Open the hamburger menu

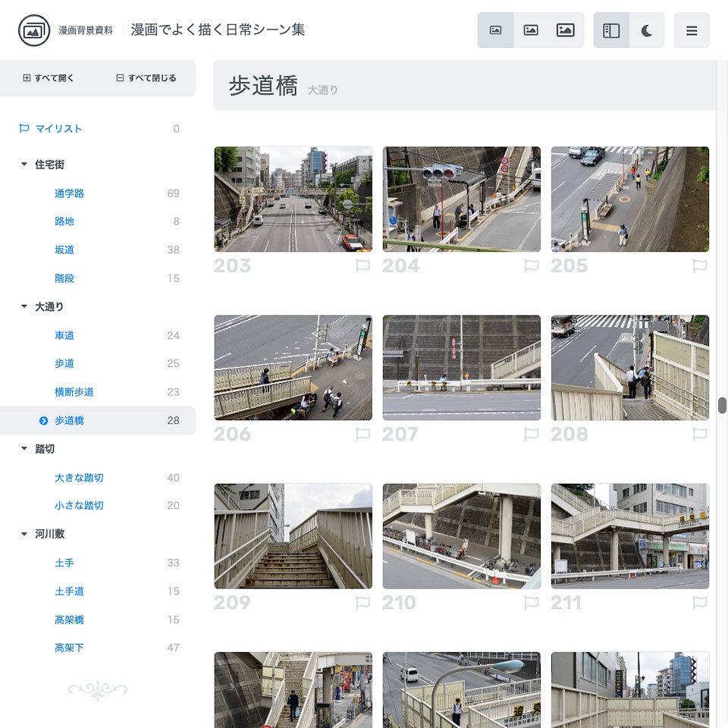point(692,30)
